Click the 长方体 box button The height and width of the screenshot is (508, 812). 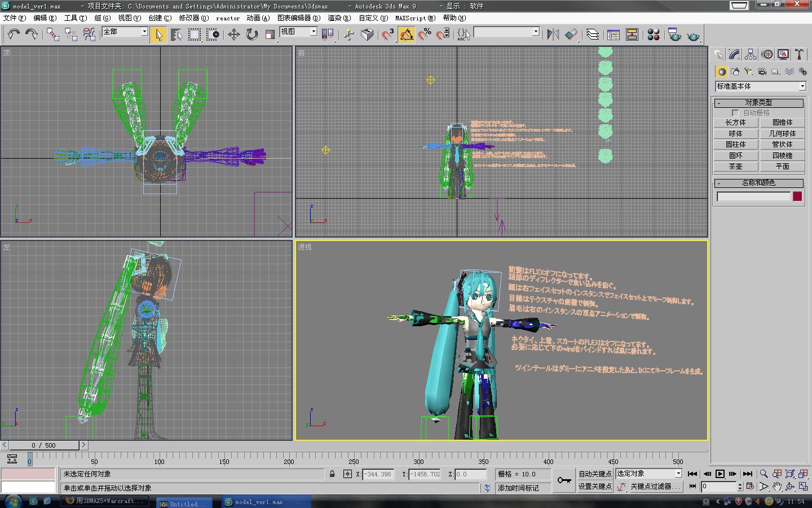click(735, 122)
